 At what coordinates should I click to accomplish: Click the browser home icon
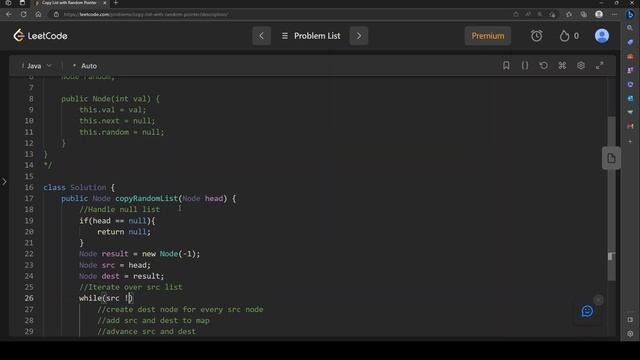[x=38, y=14]
